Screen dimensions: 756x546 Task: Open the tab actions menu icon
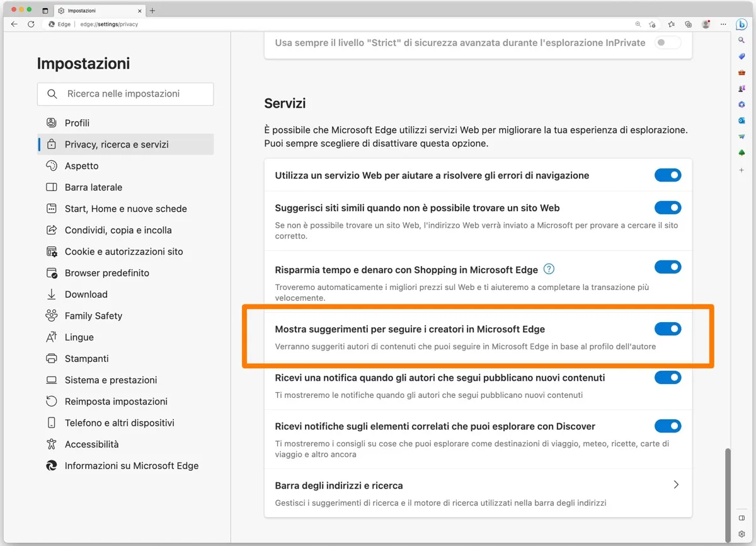[45, 11]
